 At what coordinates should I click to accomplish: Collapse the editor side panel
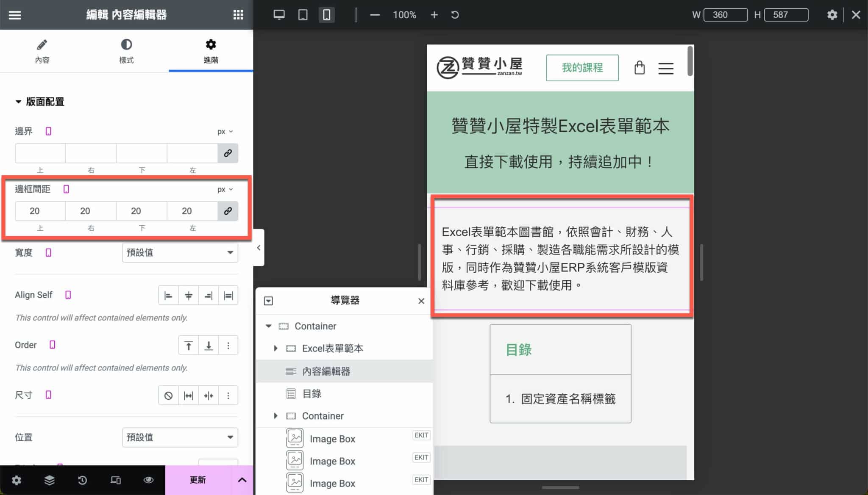point(259,248)
